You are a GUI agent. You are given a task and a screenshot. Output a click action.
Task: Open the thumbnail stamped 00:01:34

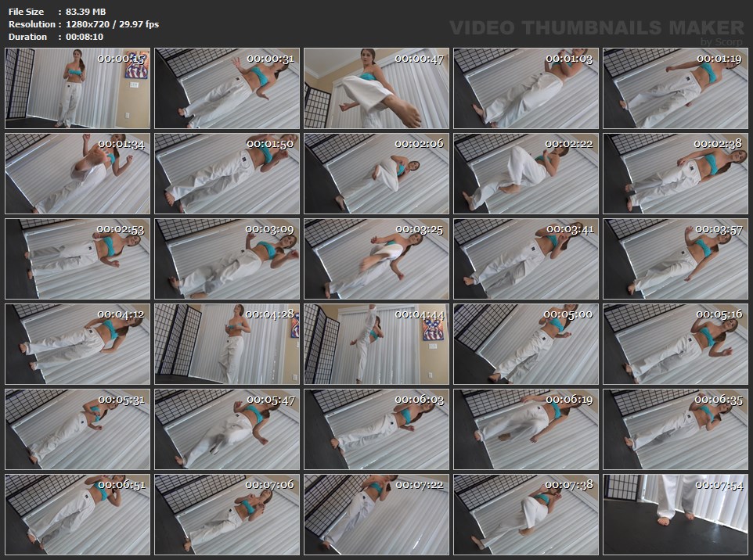(x=77, y=174)
